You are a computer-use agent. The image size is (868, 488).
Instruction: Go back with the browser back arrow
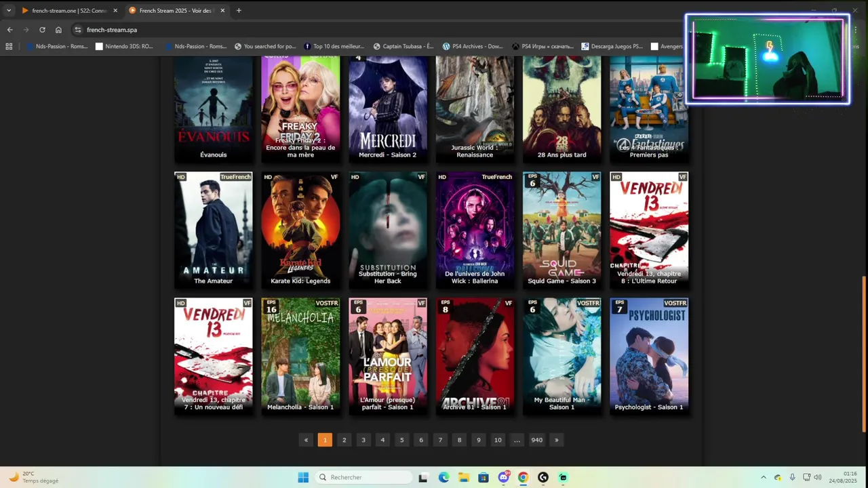click(x=9, y=30)
